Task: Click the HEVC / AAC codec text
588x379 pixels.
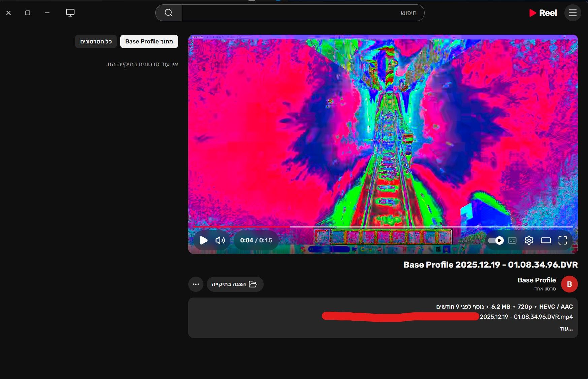Action: (x=556, y=307)
